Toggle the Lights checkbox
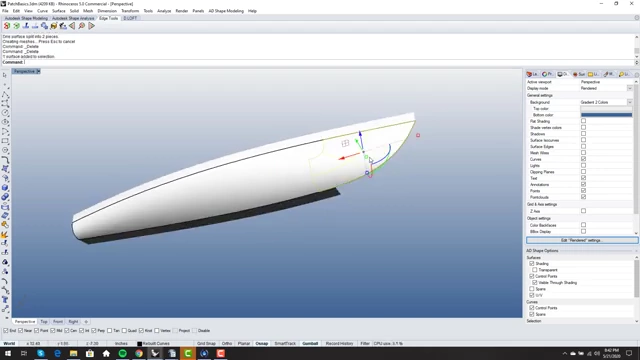 (583, 165)
